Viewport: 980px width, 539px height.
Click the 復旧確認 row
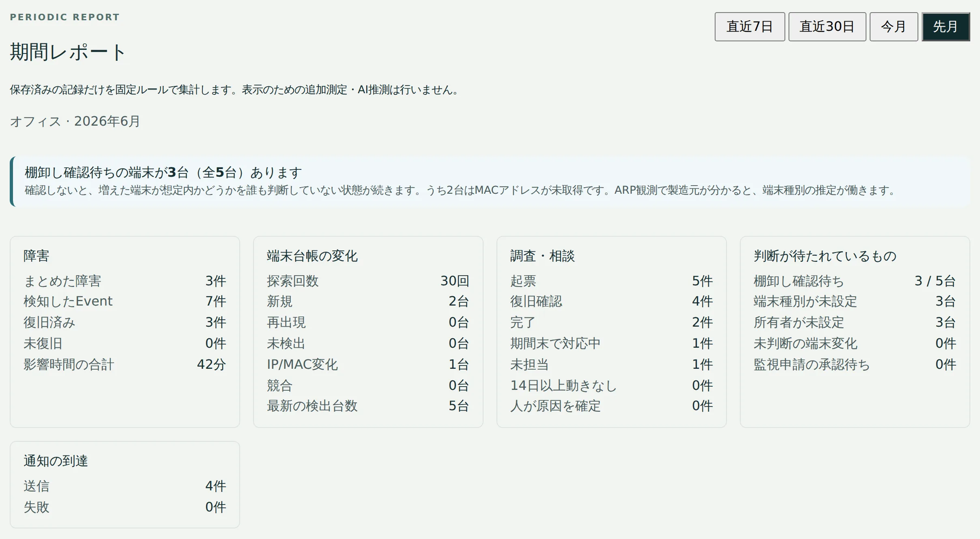pos(612,301)
